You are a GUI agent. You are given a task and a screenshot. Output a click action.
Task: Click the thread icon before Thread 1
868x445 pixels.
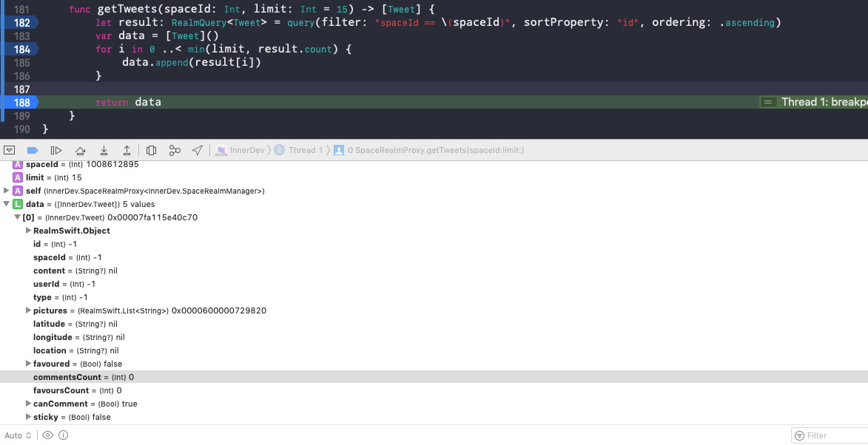tap(280, 150)
